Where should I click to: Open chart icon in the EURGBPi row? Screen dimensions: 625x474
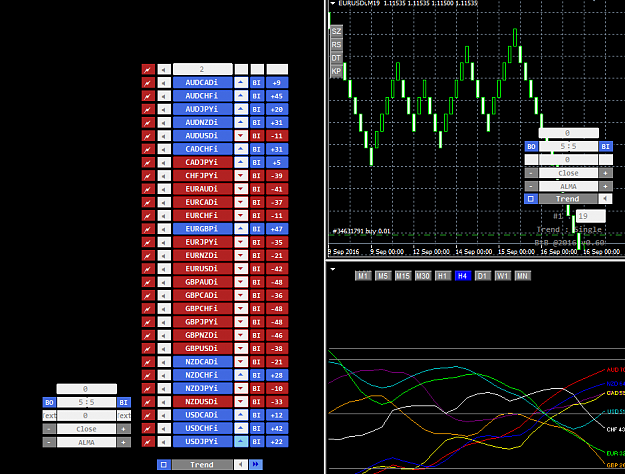pyautogui.click(x=148, y=229)
